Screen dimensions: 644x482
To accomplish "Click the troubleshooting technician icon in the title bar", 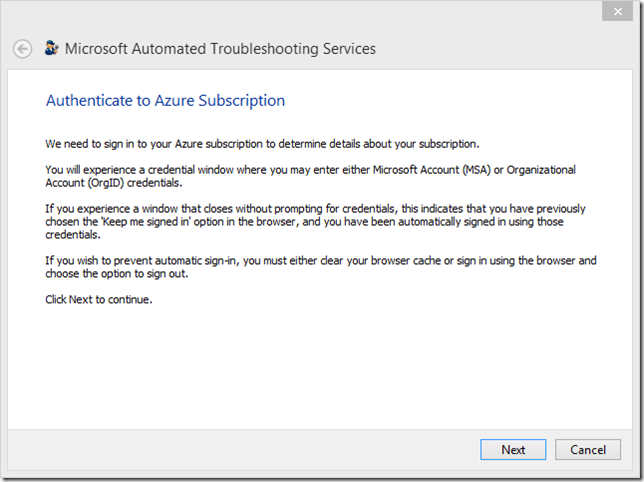I will (x=52, y=48).
